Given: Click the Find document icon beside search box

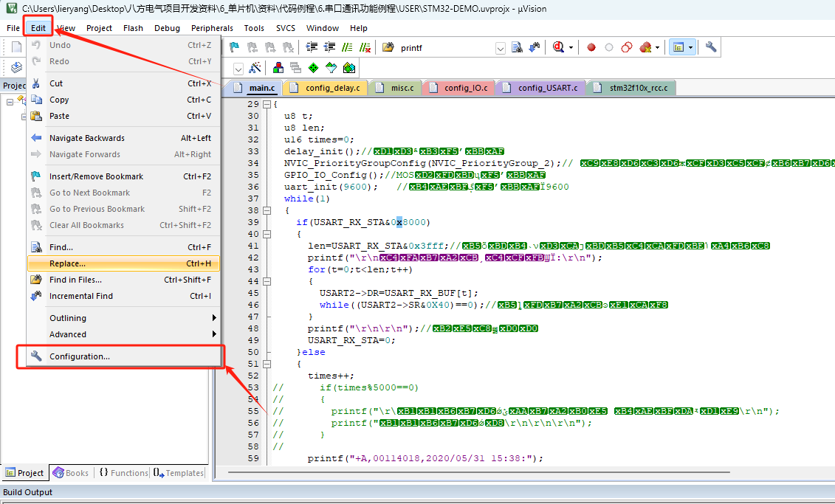Looking at the screenshot, I should [517, 47].
